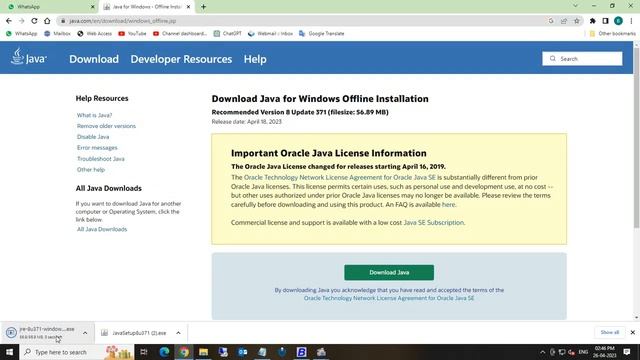Open Outlook from the taskbar
Viewport: 640px width, 360px height.
pyautogui.click(x=242, y=352)
